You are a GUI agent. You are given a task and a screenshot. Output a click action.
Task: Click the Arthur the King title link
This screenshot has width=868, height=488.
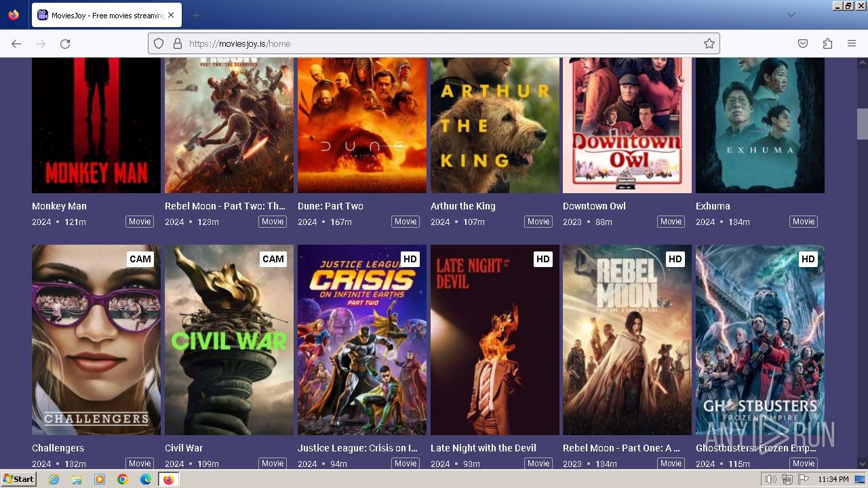(x=463, y=206)
